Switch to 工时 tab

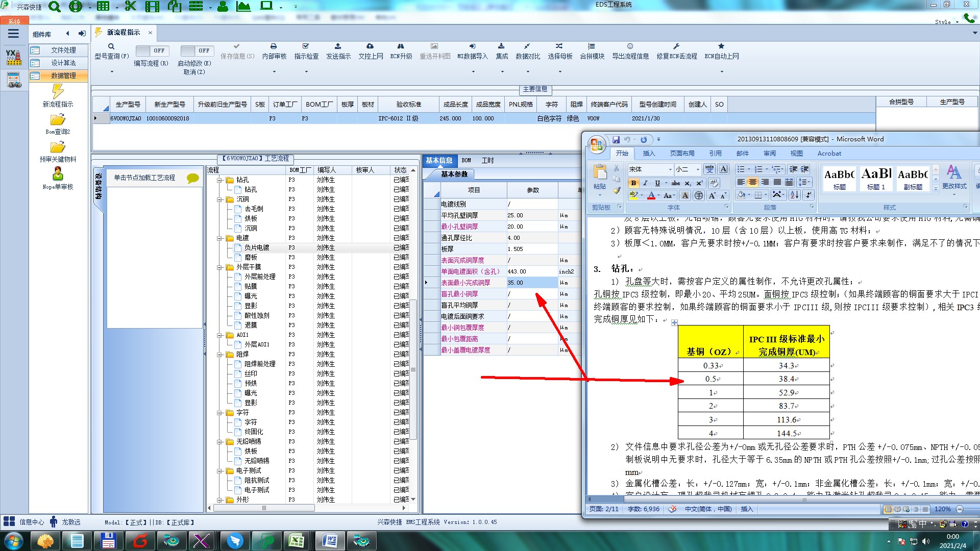pos(487,160)
